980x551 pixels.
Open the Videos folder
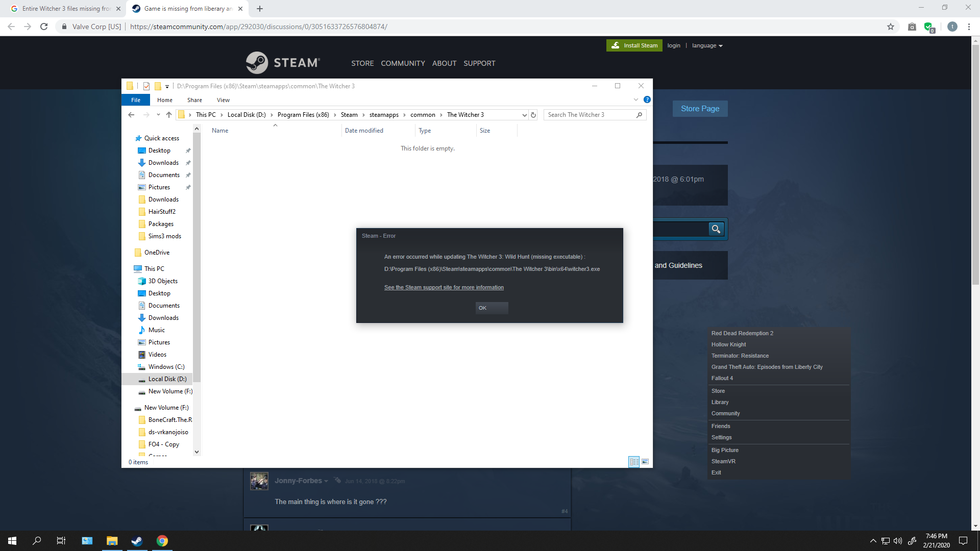(x=157, y=355)
